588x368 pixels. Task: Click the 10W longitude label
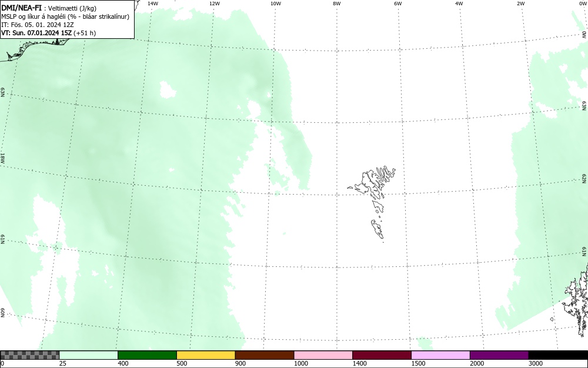point(275,4)
